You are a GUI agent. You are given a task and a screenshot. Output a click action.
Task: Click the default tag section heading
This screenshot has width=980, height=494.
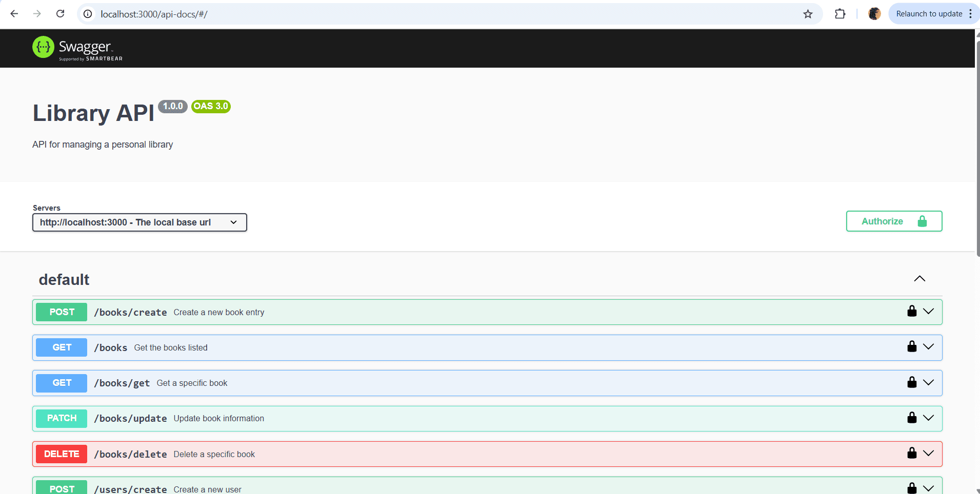click(x=64, y=279)
